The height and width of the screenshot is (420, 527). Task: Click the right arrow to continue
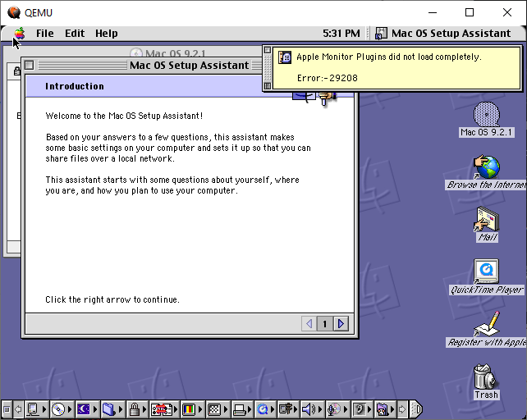(x=341, y=324)
